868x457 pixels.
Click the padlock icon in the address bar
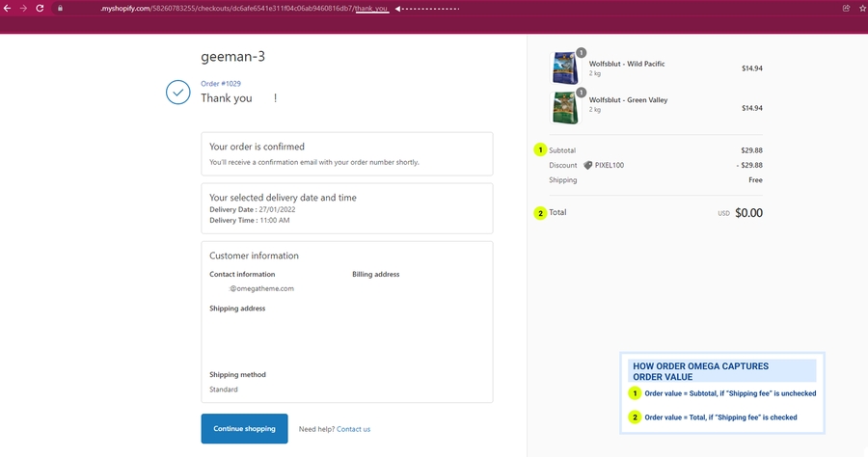(x=59, y=8)
